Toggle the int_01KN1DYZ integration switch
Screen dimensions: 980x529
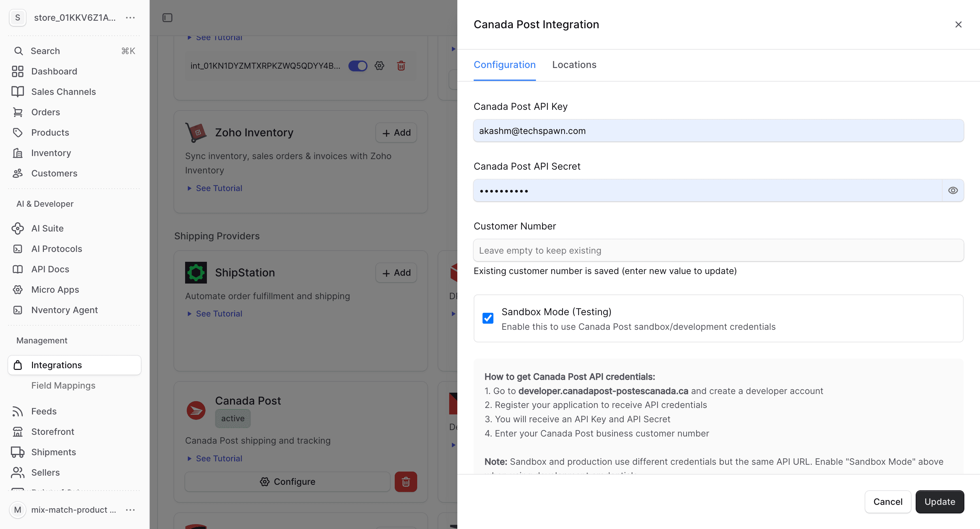pyautogui.click(x=358, y=66)
